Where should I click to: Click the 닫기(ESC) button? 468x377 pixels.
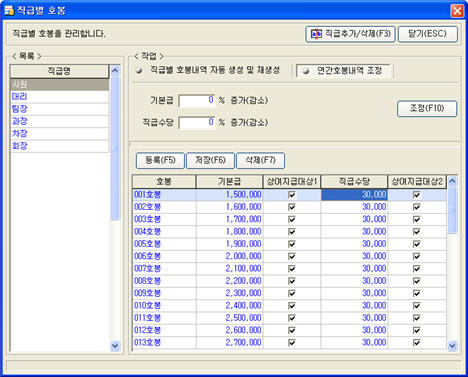[x=428, y=34]
